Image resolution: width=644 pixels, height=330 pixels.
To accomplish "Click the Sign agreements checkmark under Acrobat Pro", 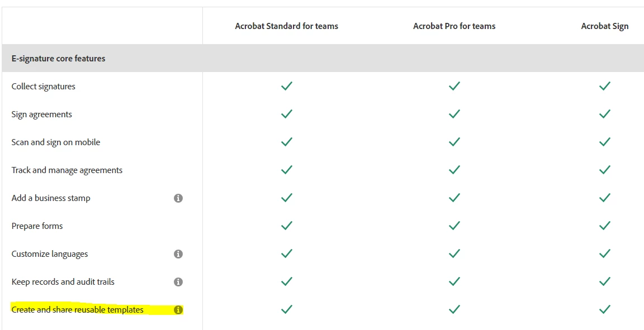I will click(454, 114).
